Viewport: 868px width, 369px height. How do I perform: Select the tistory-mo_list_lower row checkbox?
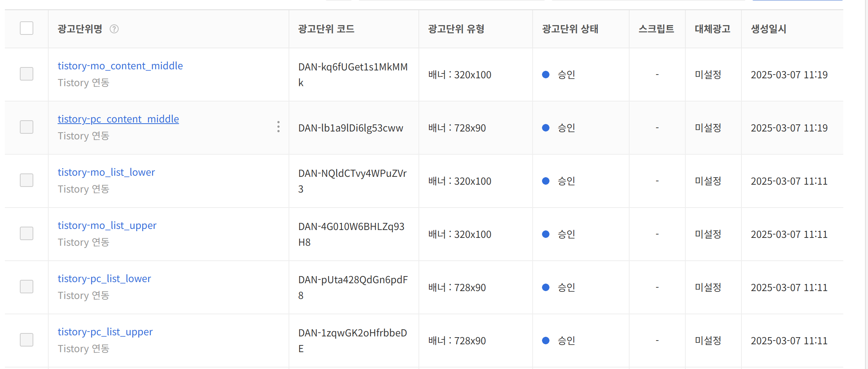click(x=26, y=180)
